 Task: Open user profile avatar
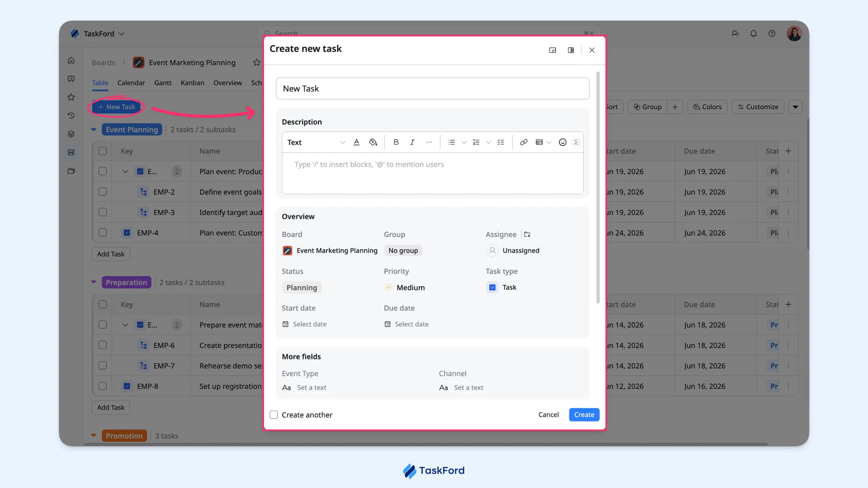(x=794, y=34)
